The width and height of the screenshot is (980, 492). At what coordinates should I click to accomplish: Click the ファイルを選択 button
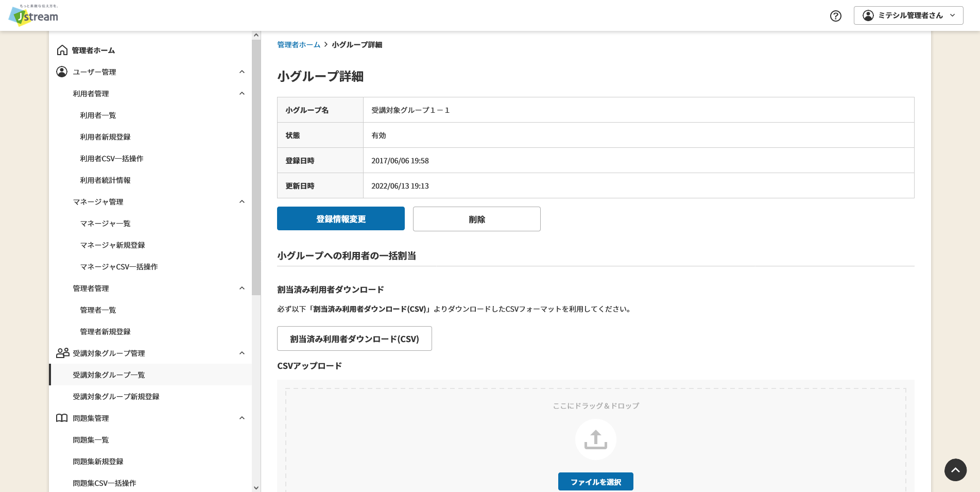(596, 482)
